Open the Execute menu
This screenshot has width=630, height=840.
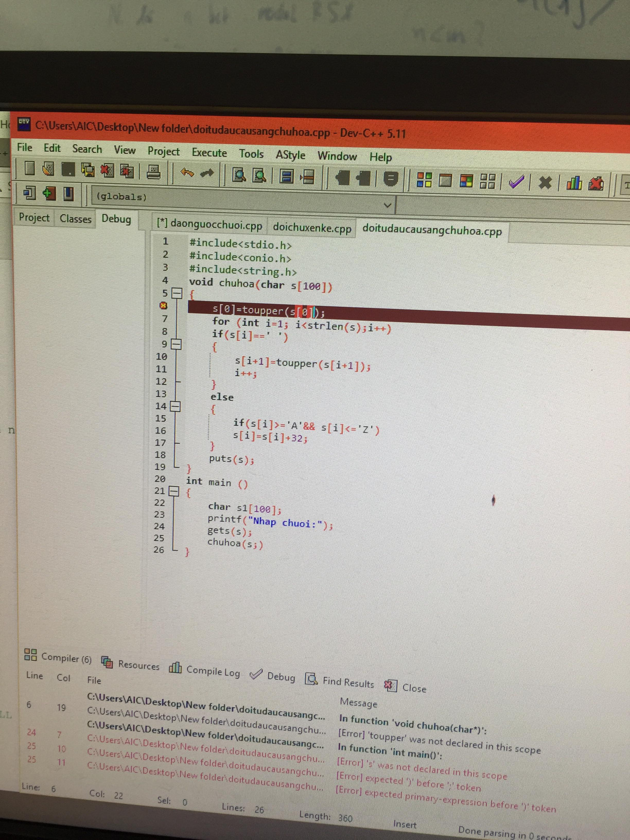pyautogui.click(x=209, y=153)
